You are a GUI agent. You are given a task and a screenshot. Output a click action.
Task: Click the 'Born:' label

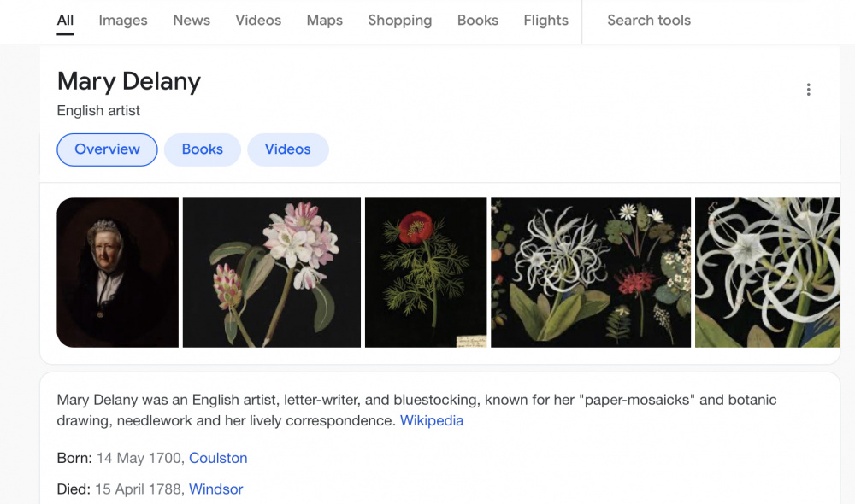[74, 458]
